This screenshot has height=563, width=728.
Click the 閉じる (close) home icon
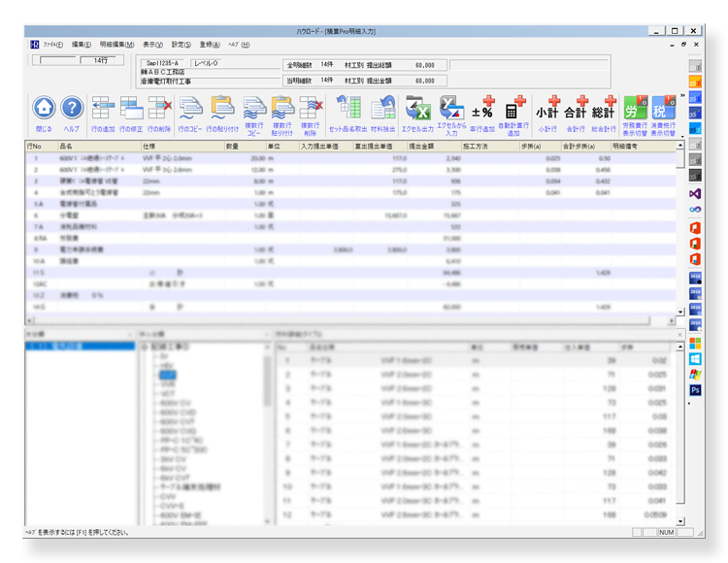(44, 108)
